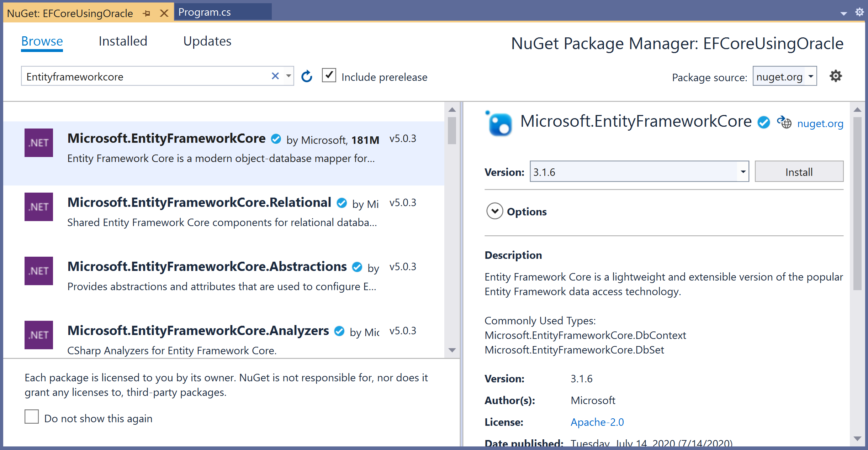
Task: Click the Microsoft.EntityFrameworkCore package logo in details
Action: pyautogui.click(x=499, y=124)
